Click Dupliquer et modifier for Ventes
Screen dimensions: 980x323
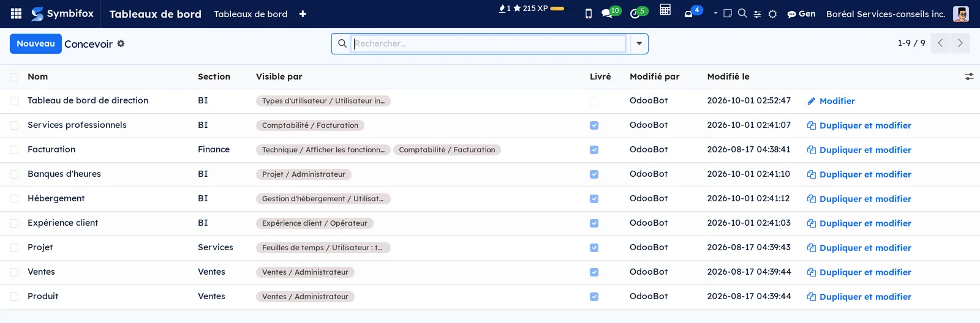(859, 272)
